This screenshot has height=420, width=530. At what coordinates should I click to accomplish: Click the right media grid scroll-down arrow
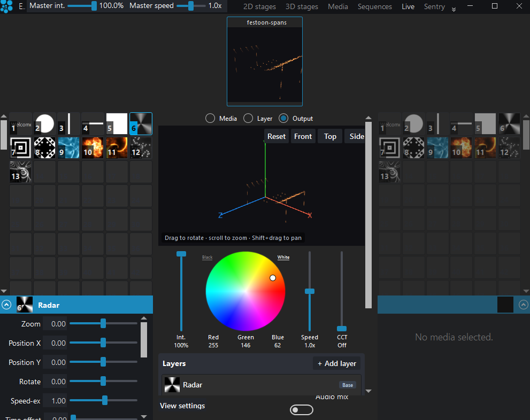526,291
